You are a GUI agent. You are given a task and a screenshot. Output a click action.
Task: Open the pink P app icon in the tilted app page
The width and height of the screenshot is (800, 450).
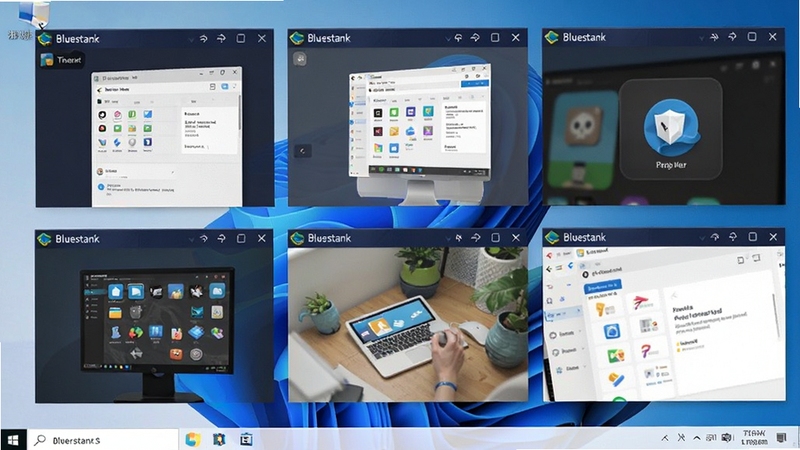[x=645, y=351]
